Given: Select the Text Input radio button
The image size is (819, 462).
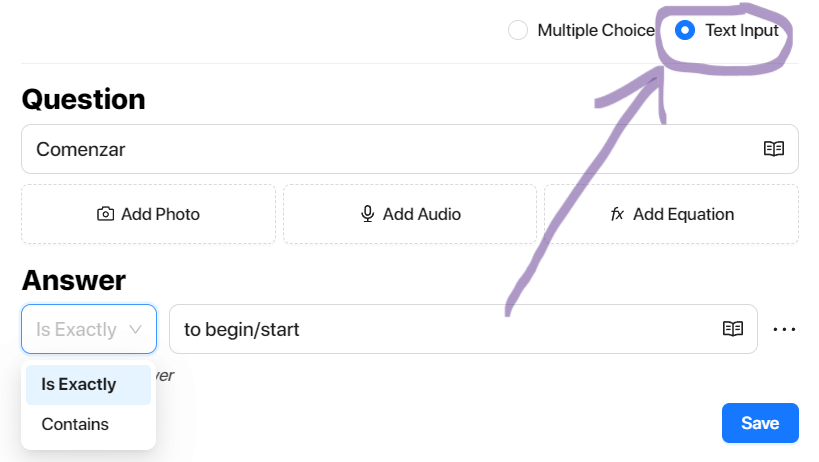Looking at the screenshot, I should (685, 30).
